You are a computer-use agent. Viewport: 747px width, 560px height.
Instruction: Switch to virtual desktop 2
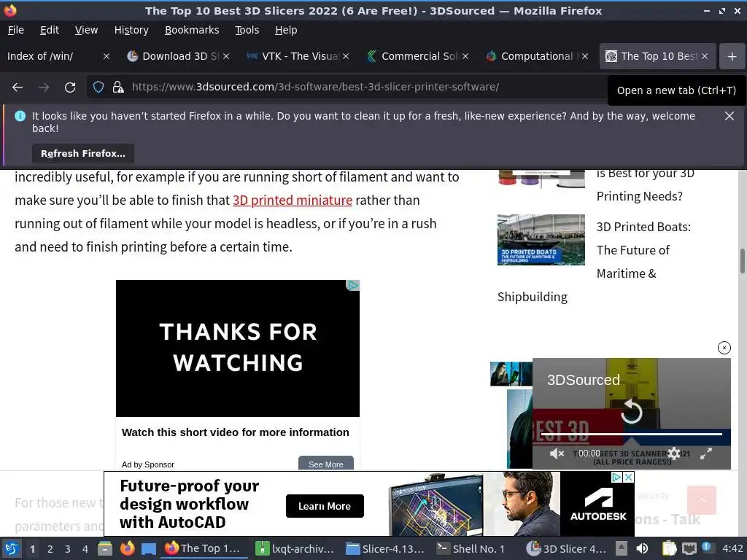coord(50,548)
